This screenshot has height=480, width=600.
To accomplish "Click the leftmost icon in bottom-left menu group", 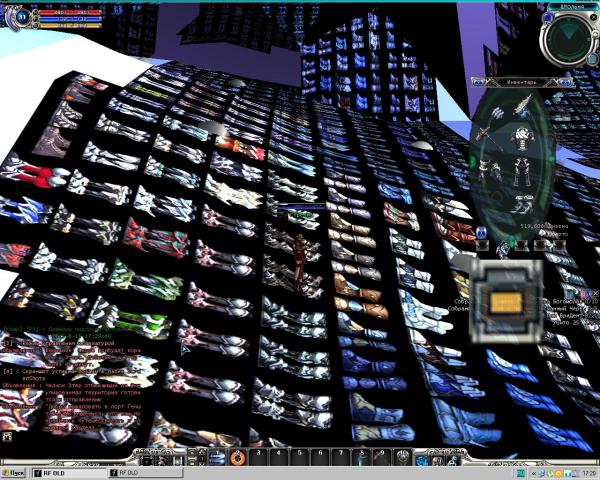I will point(147,460).
